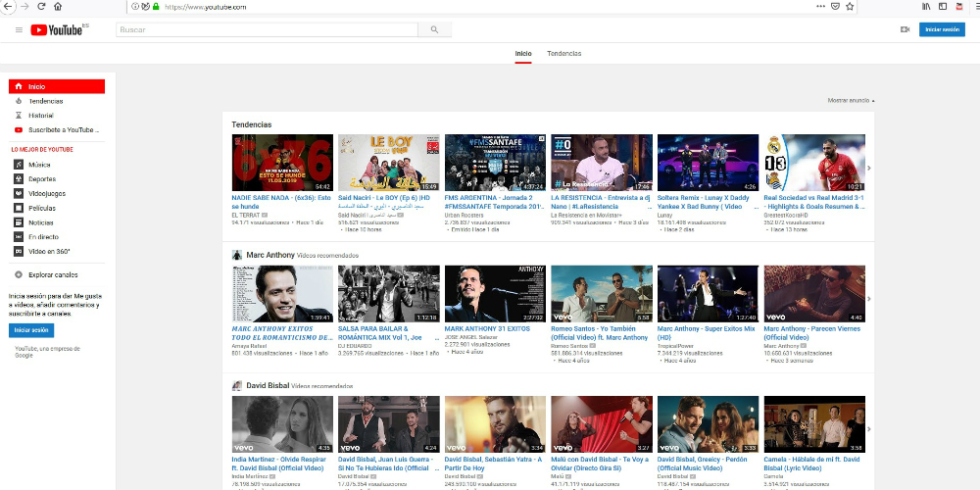The width and height of the screenshot is (980, 490).
Task: Open Si No Te Hubieras Ido thumbnail
Action: coord(389,424)
